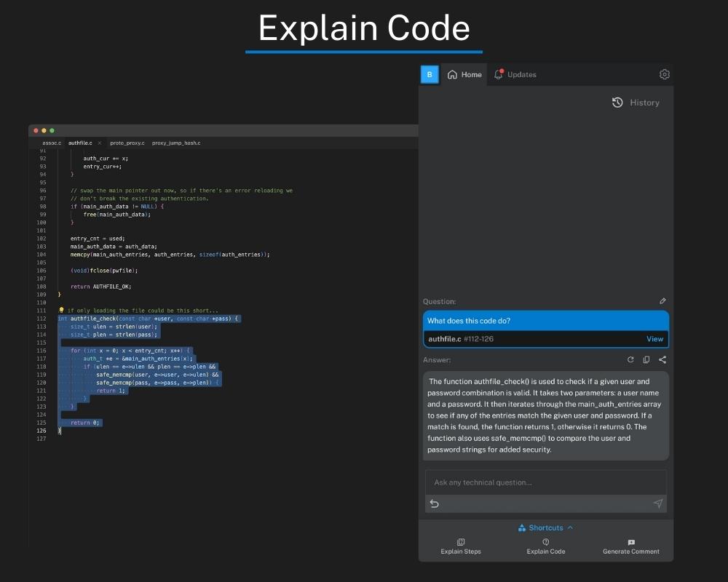The width and height of the screenshot is (728, 582).
Task: Regenerate the answer with the refresh icon
Action: click(x=630, y=359)
